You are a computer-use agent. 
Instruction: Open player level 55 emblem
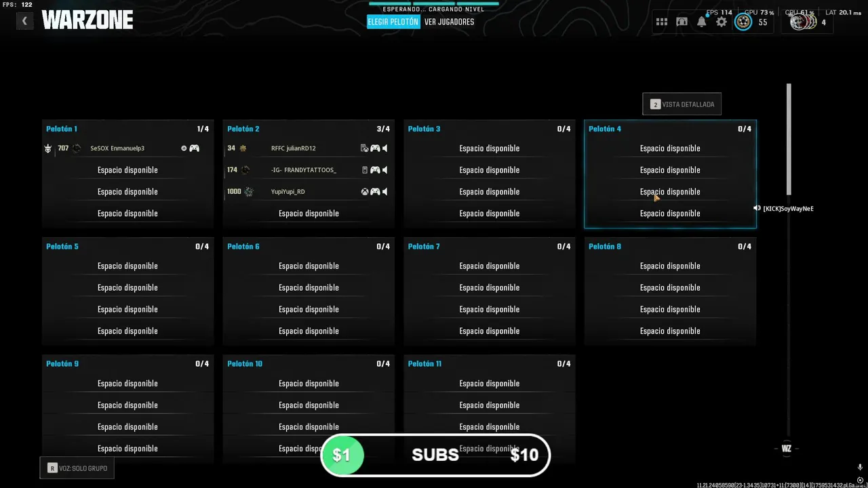[743, 22]
